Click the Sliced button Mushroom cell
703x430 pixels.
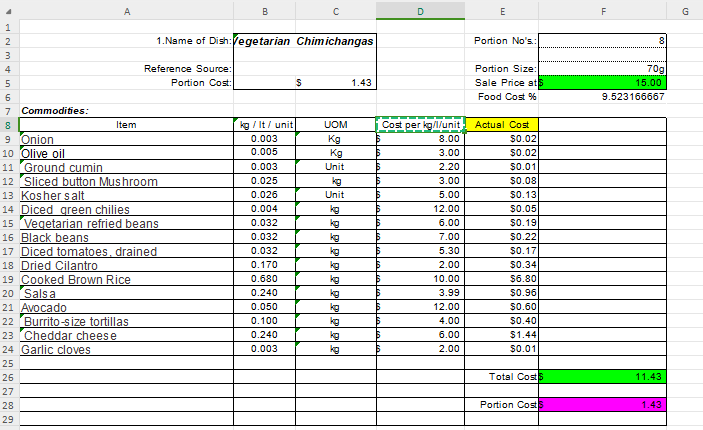tap(126, 181)
